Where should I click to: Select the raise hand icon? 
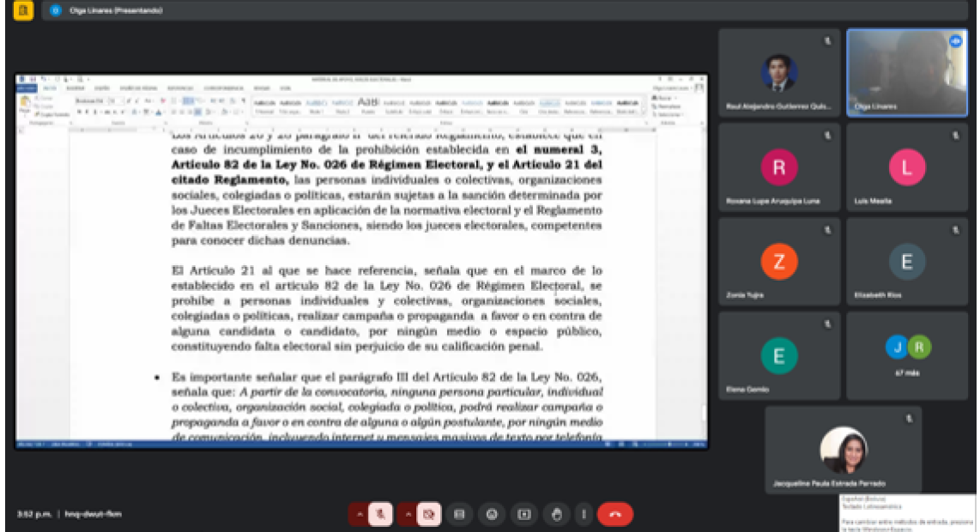coord(557,514)
